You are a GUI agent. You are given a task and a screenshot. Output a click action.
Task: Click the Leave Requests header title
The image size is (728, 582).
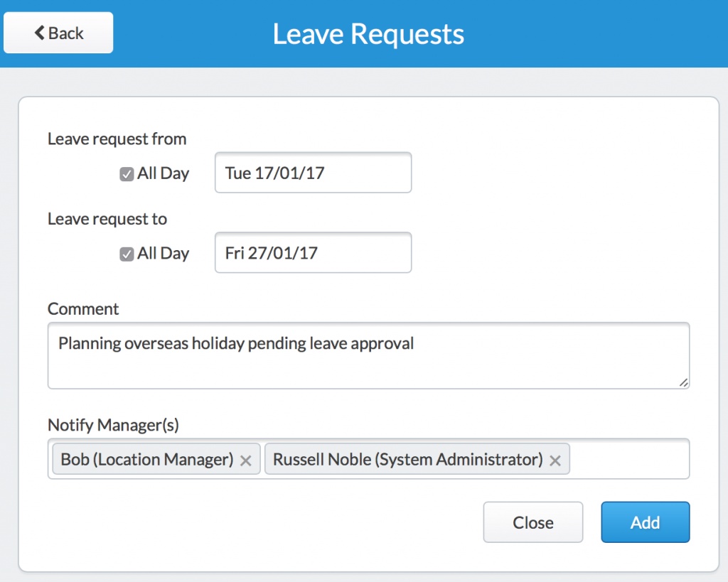(x=368, y=34)
